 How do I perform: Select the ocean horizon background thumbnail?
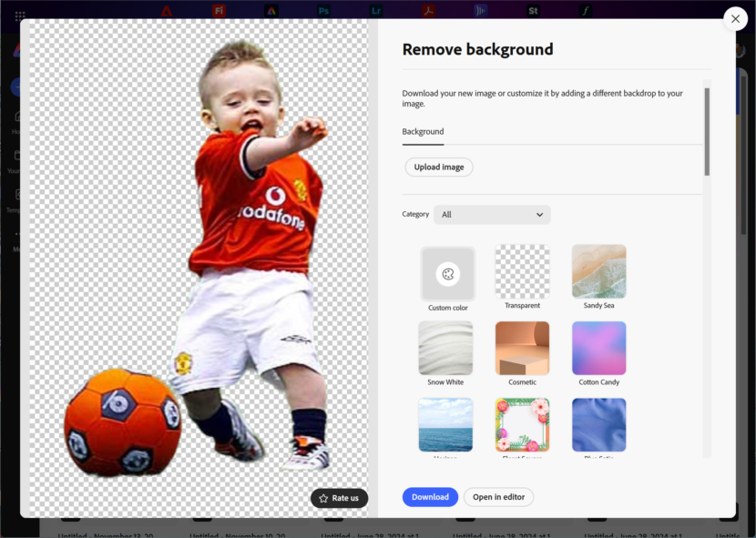(x=445, y=425)
